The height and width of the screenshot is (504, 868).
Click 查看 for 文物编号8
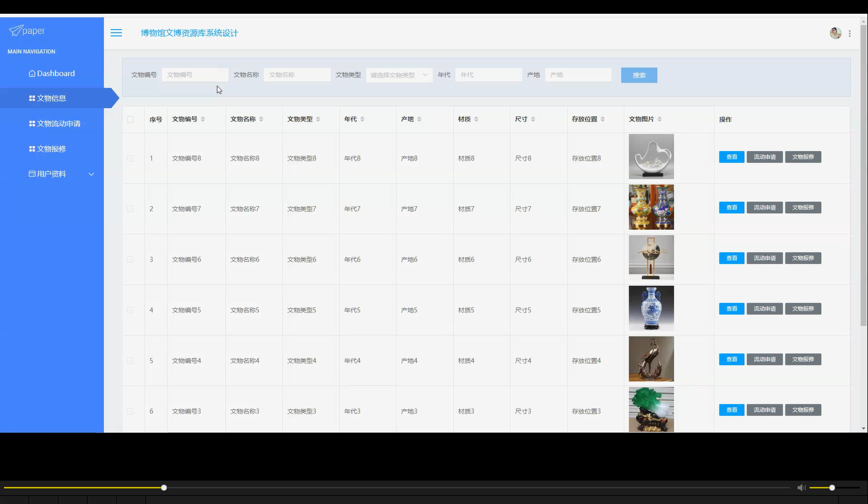[x=732, y=157]
